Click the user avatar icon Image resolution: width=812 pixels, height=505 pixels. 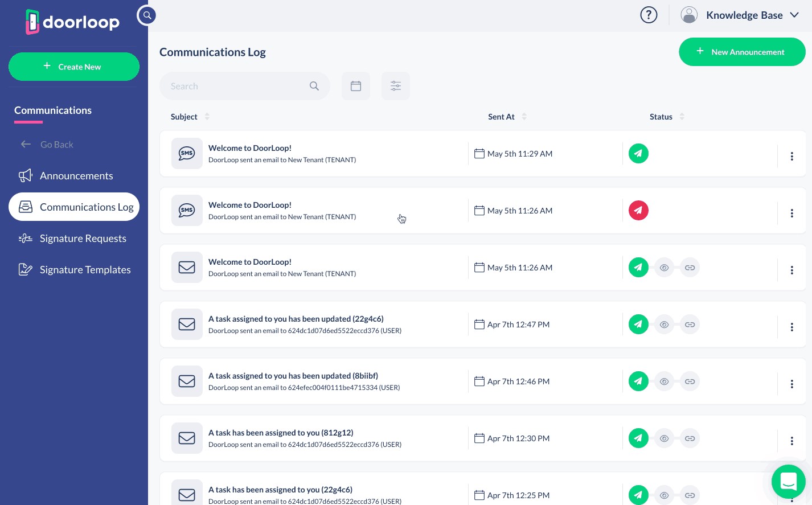pyautogui.click(x=689, y=15)
